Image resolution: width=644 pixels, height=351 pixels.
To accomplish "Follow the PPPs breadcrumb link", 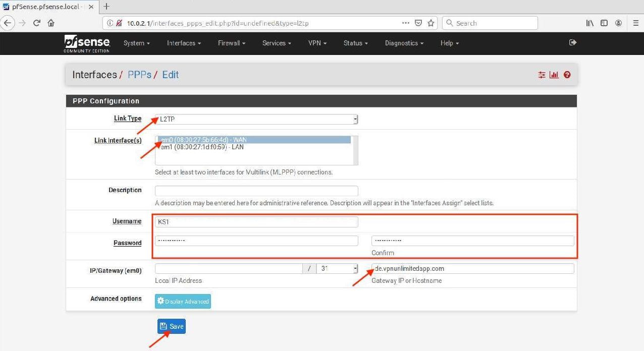I will [139, 75].
